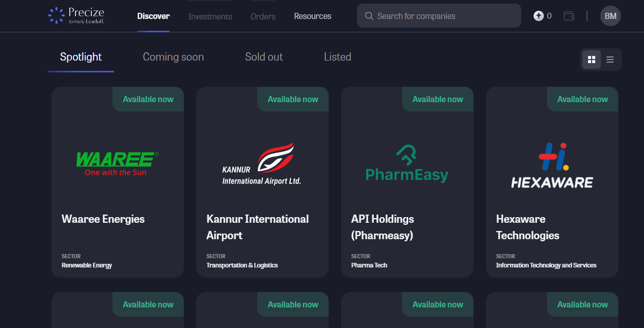The height and width of the screenshot is (328, 644).
Task: Click the Kannur International Airport logo
Action: (262, 164)
